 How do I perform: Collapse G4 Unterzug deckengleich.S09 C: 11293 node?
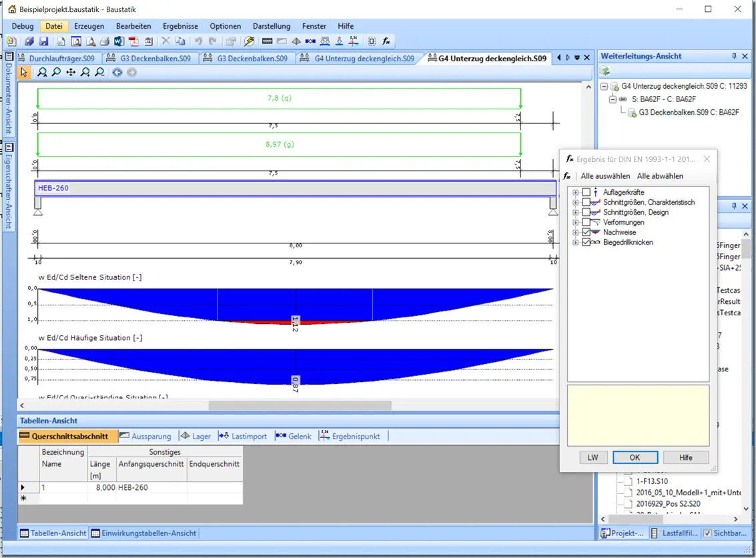point(604,86)
